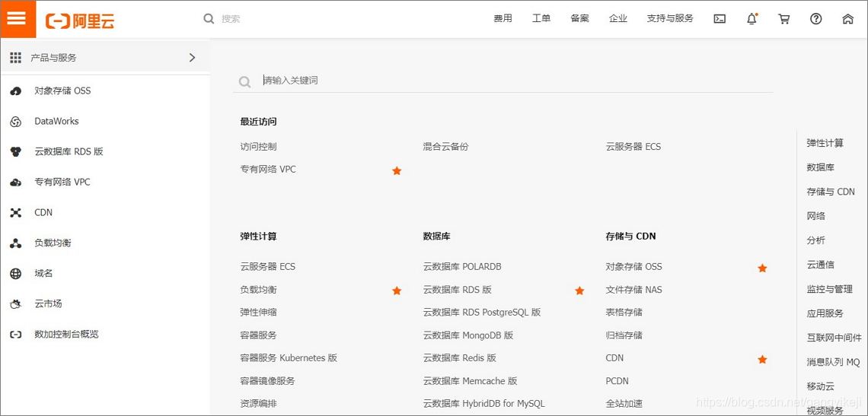Open the help question mark icon
The width and height of the screenshot is (868, 416).
pyautogui.click(x=816, y=19)
